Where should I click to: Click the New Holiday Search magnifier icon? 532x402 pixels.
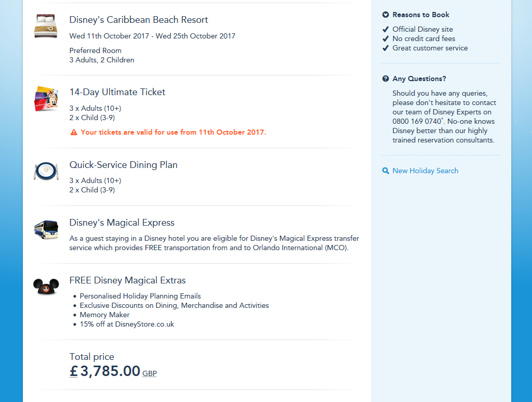[385, 171]
